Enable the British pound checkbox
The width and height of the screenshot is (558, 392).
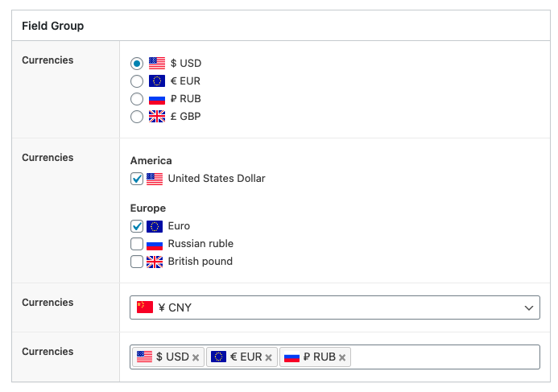point(137,262)
